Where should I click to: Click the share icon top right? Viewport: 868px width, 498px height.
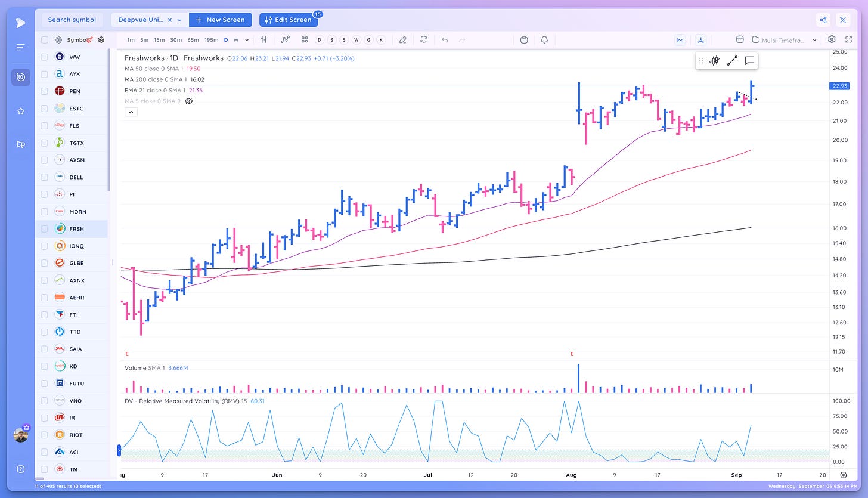click(x=823, y=20)
